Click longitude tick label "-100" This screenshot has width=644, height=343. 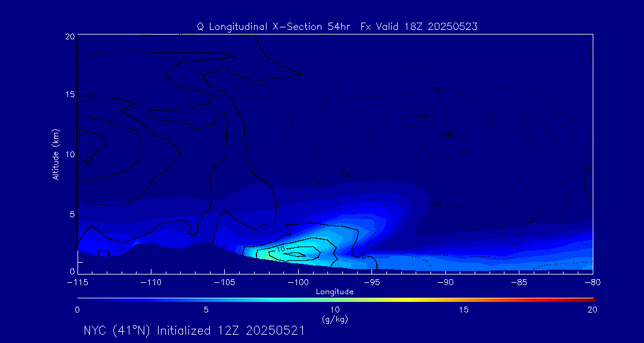pyautogui.click(x=298, y=283)
